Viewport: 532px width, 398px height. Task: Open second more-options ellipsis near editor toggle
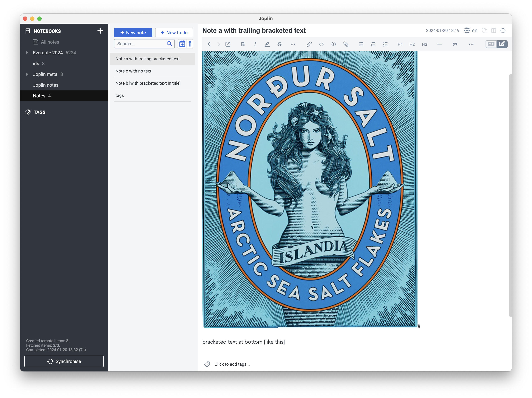coord(471,44)
